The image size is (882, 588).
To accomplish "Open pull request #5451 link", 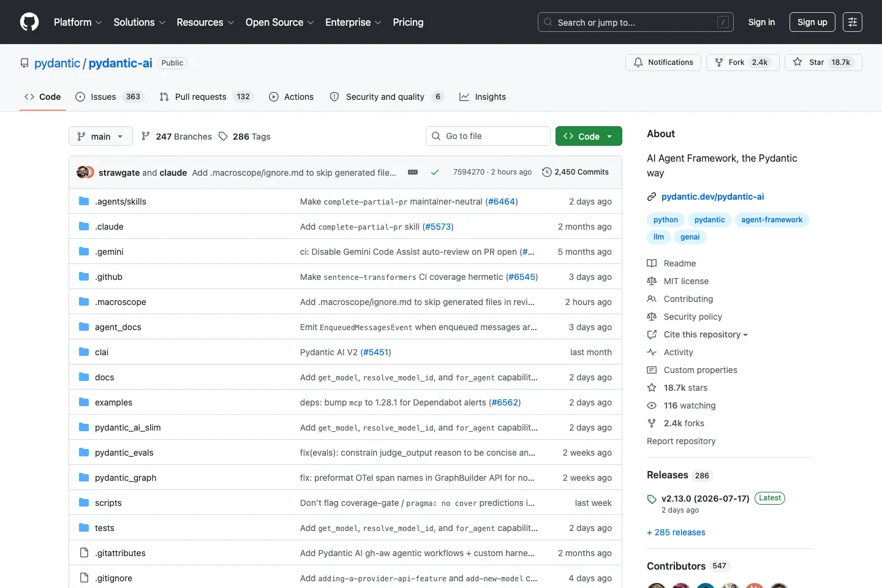I will pos(375,352).
